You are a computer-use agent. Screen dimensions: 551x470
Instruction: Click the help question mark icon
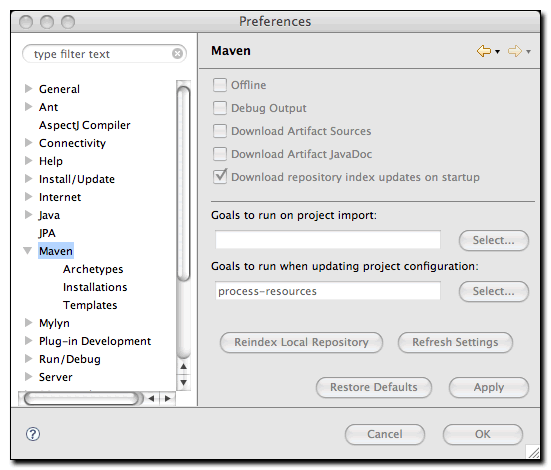click(33, 434)
